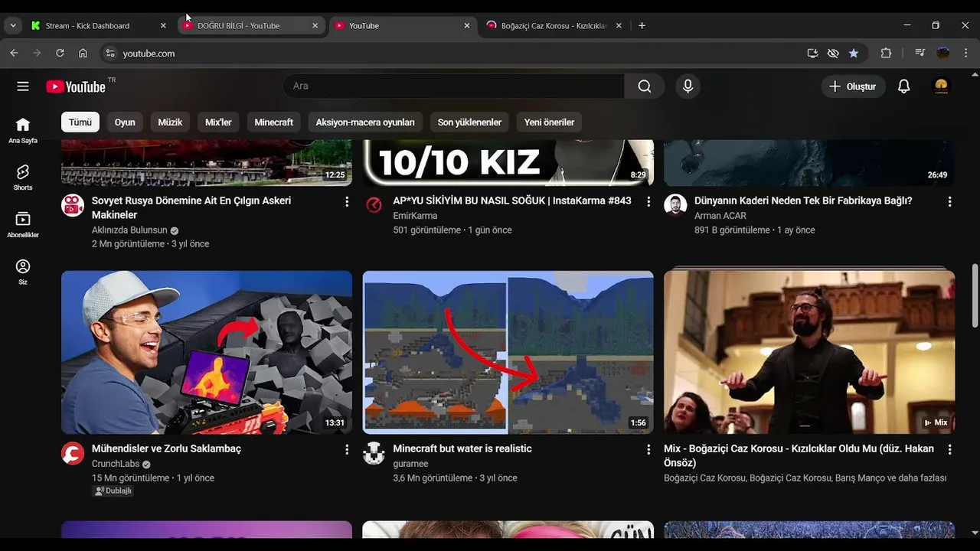
Task: Open guramee channel avatar
Action: pos(374,453)
